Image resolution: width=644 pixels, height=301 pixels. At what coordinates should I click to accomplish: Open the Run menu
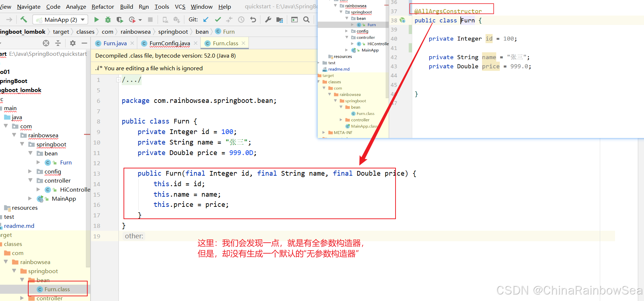click(144, 7)
